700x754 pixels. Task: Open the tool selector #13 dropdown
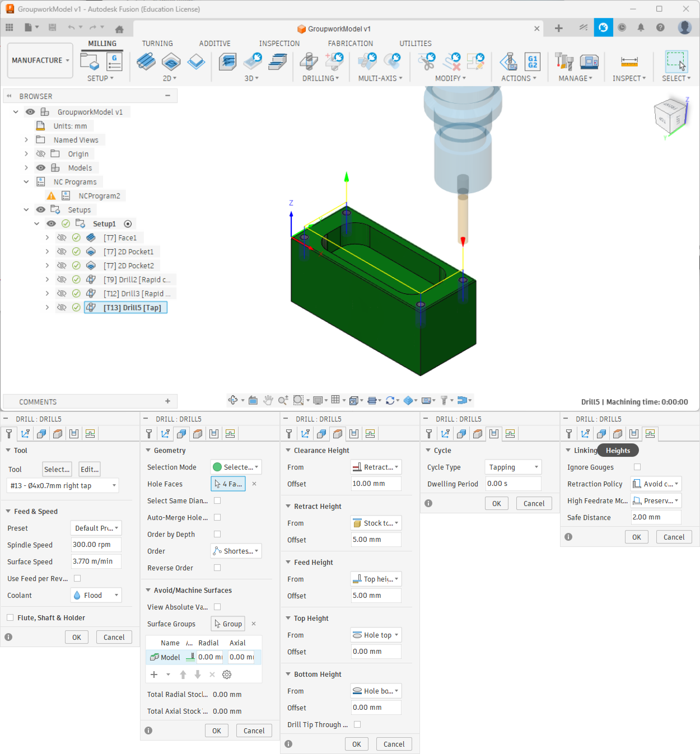(63, 485)
